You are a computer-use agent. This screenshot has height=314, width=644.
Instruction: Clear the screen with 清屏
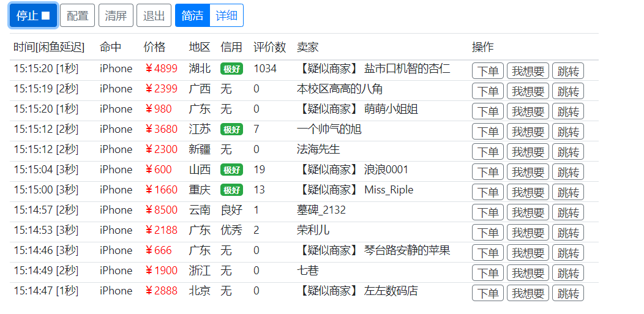116,15
